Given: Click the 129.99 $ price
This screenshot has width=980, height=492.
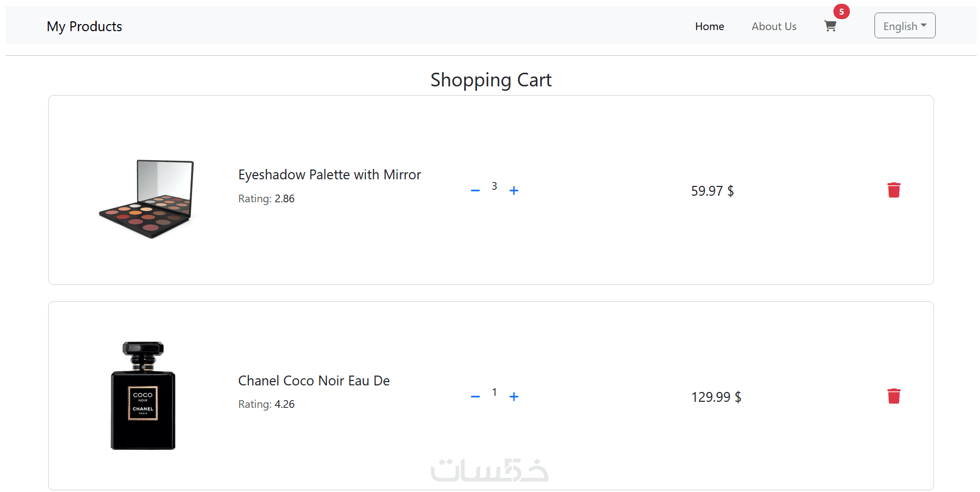Looking at the screenshot, I should coord(716,397).
